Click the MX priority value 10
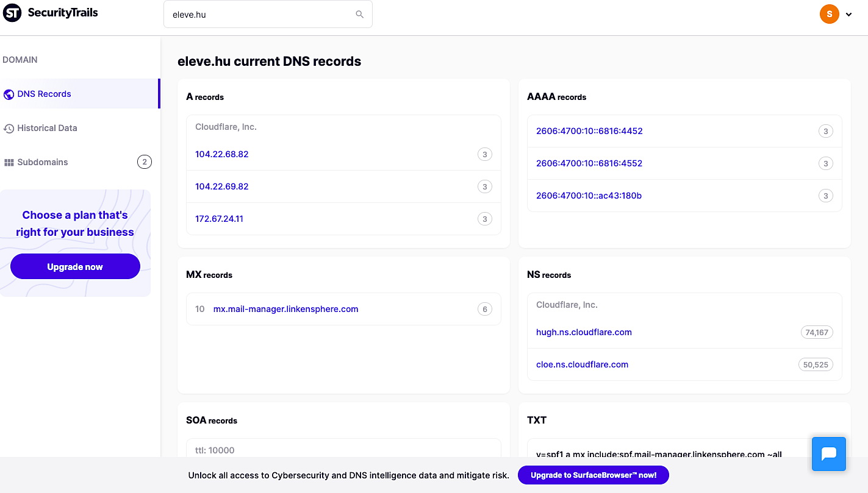The width and height of the screenshot is (868, 493). (200, 309)
